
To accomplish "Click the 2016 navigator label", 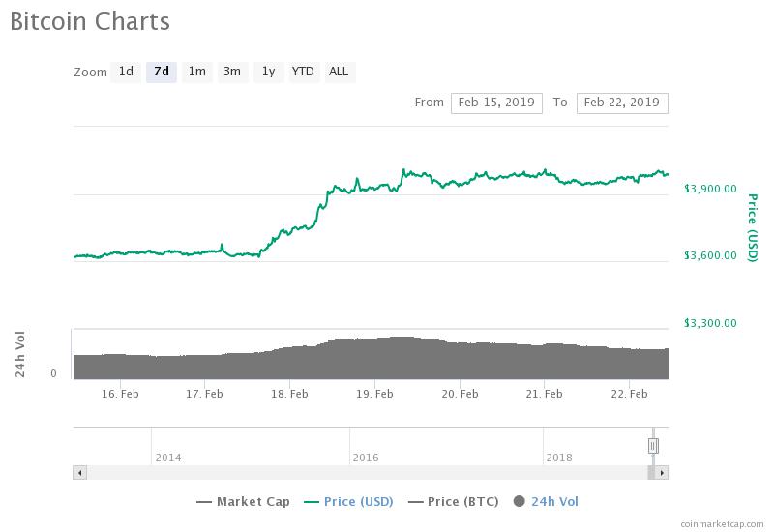I will (x=366, y=458).
